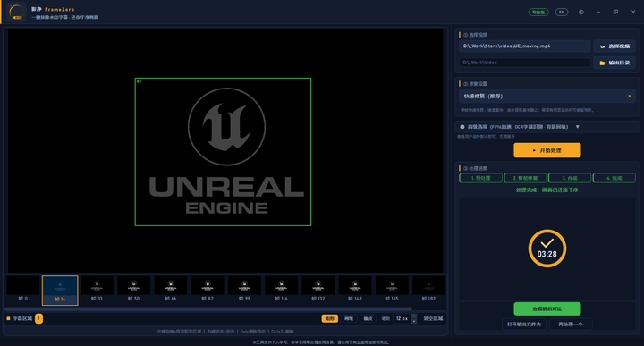The image size is (644, 346).
Task: Select the frame 182 thumbnail
Action: click(x=428, y=290)
